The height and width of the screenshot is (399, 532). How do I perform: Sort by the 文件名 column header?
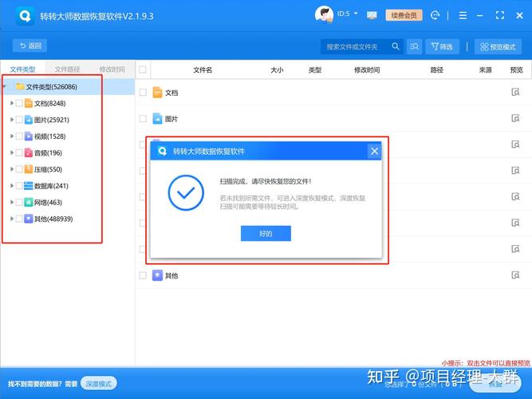pyautogui.click(x=203, y=70)
